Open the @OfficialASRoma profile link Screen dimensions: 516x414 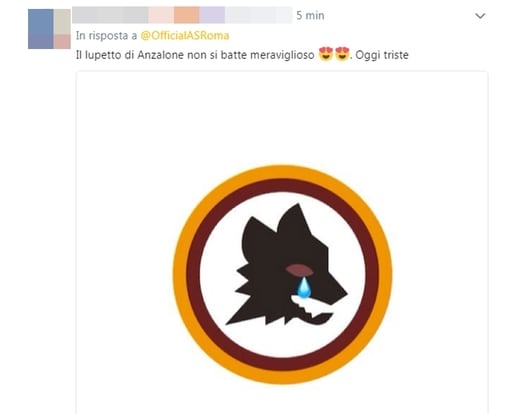pyautogui.click(x=185, y=36)
